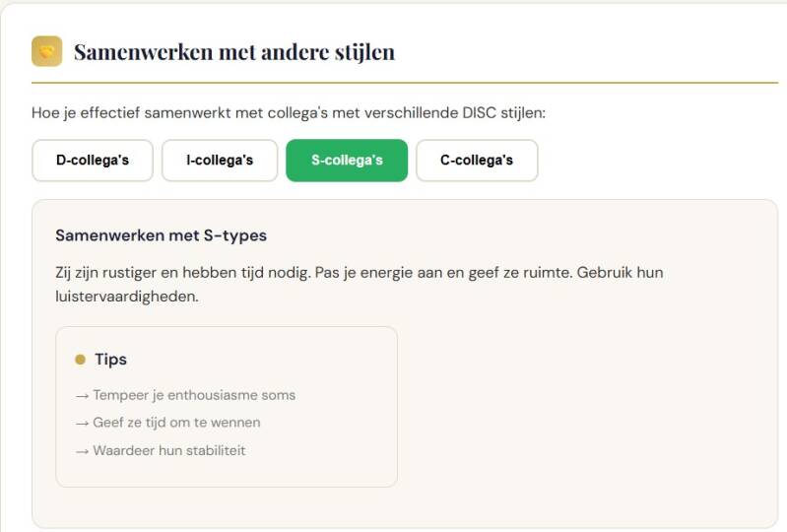Click the gold dot next to Tips
Screen dimensions: 787x532
(x=81, y=360)
